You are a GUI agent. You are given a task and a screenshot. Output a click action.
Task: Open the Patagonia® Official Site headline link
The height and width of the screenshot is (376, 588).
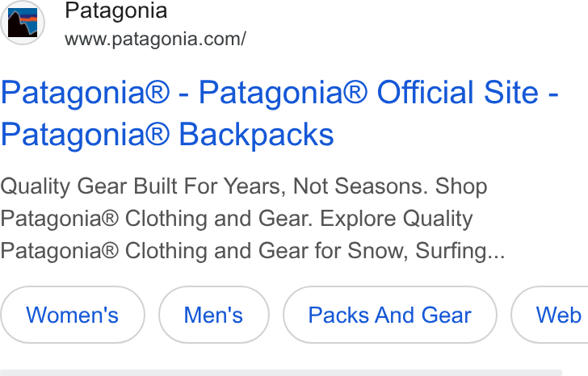(279, 113)
